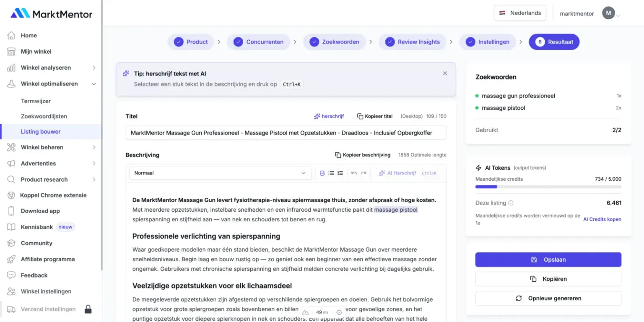Screen dimensions: 644x322
Task: Open Zoekwoordlijsten in the sidebar
Action: 44,116
